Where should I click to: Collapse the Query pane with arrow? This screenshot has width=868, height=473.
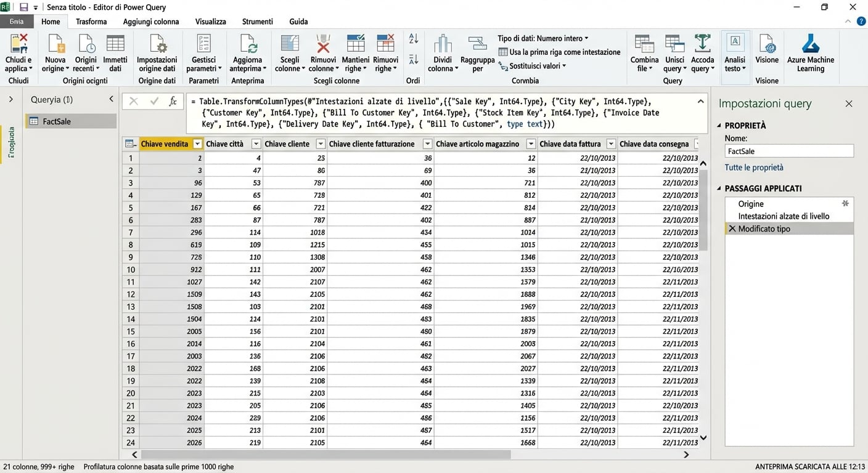click(x=112, y=99)
